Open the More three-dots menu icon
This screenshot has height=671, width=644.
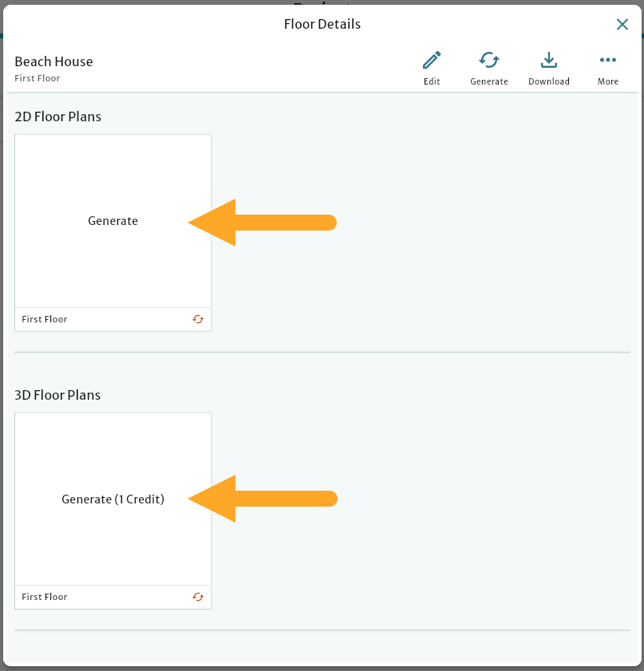[608, 61]
